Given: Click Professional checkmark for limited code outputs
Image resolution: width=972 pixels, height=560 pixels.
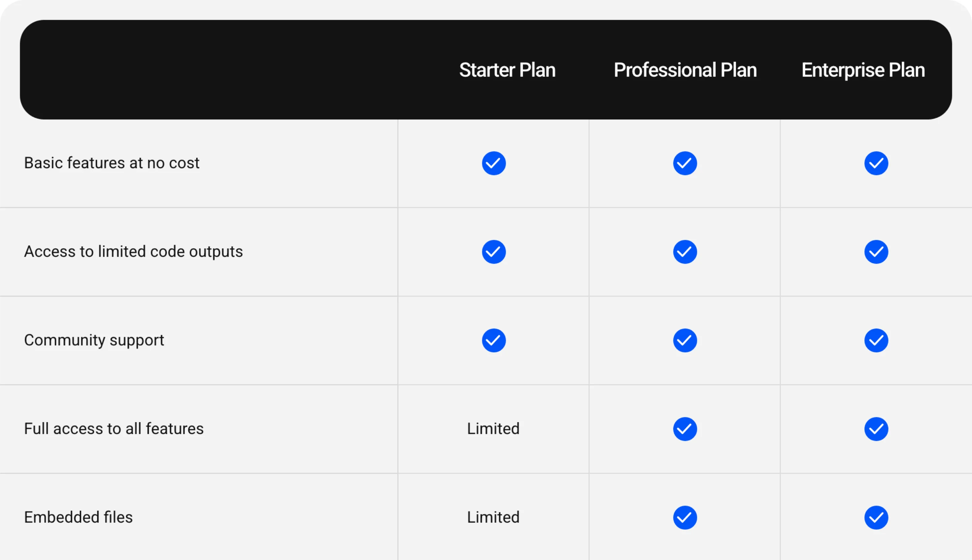Looking at the screenshot, I should 685,252.
